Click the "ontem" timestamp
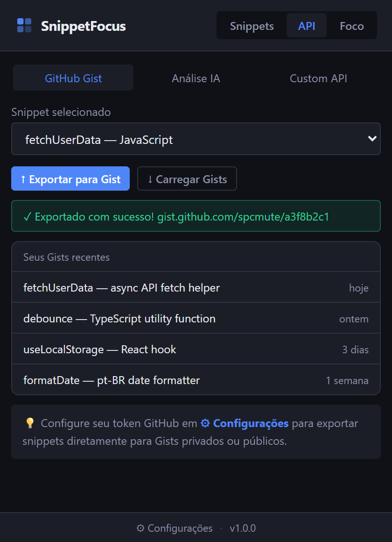Screen dimensions: 392x542 354,319
